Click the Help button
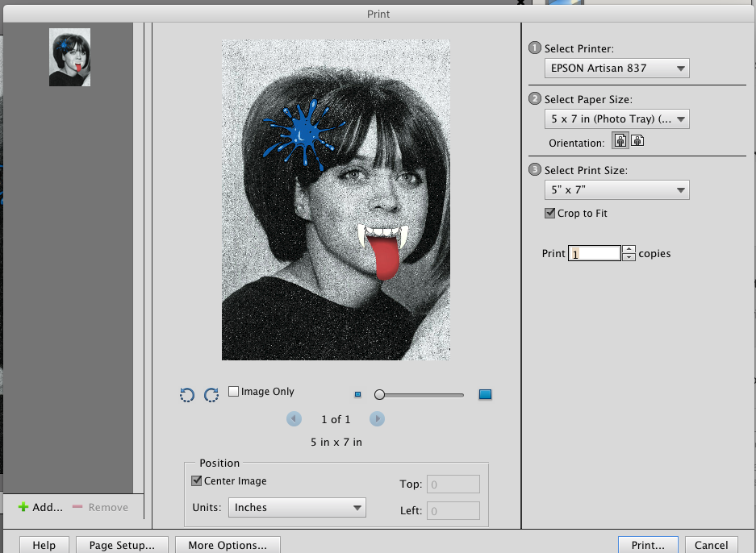 [44, 545]
